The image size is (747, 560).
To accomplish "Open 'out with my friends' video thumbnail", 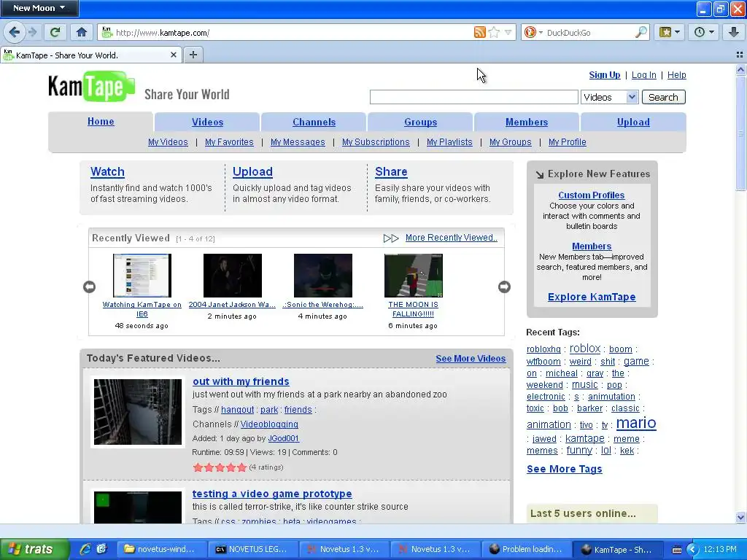I will tap(138, 412).
